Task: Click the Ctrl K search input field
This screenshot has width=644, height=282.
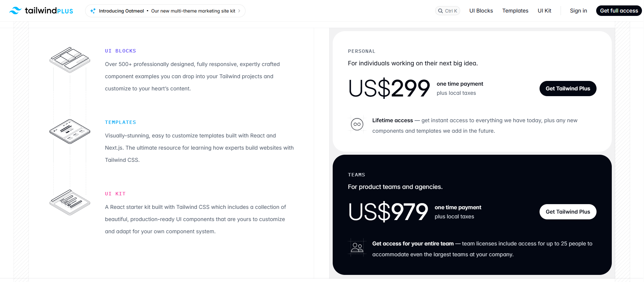Action: 448,10
